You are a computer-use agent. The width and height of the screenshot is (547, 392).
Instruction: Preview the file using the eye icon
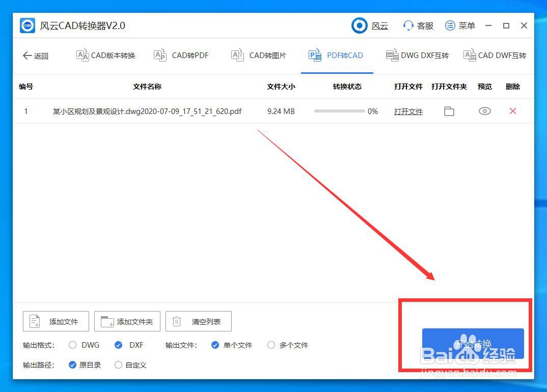pyautogui.click(x=484, y=111)
